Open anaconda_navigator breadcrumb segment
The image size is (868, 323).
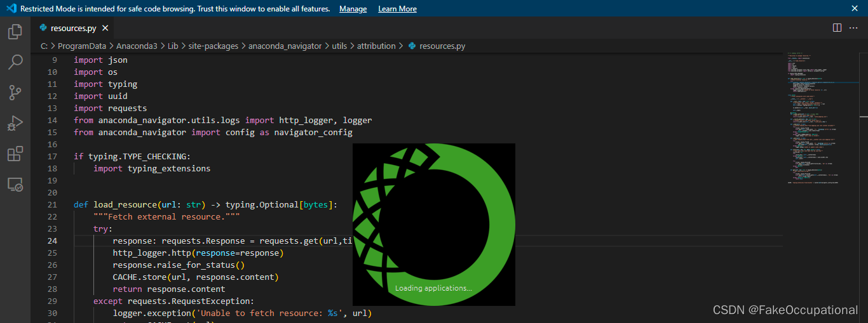(x=285, y=46)
